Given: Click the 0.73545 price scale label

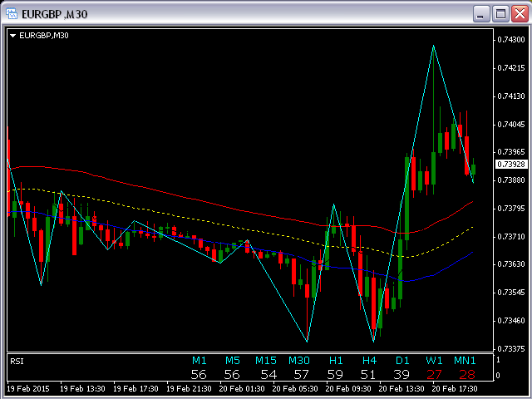Looking at the screenshot, I should tap(511, 292).
